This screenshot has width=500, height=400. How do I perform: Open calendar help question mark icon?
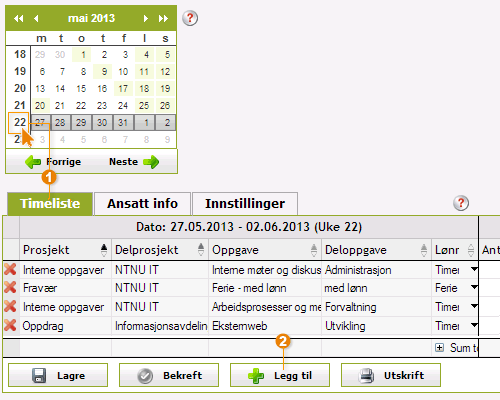pyautogui.click(x=190, y=18)
